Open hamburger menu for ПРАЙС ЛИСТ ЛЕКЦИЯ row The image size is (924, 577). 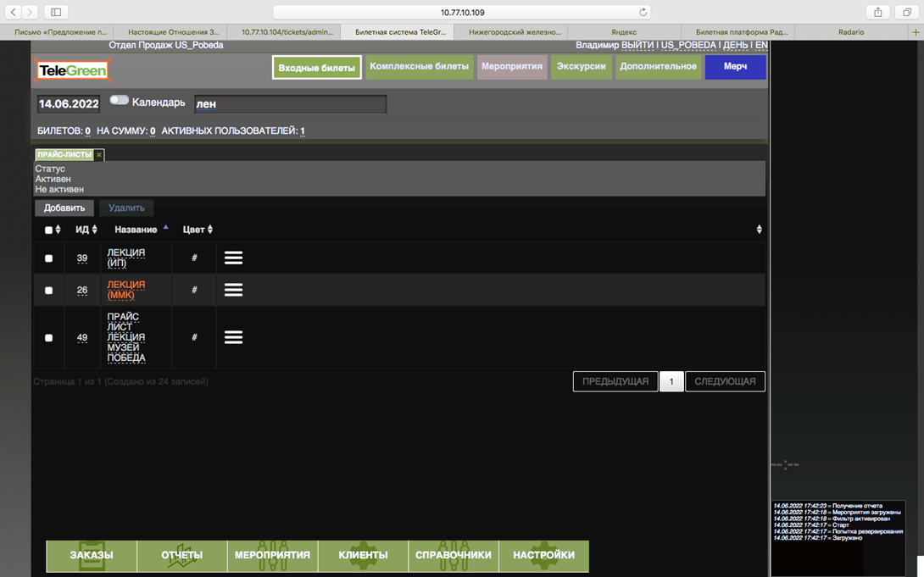click(233, 337)
